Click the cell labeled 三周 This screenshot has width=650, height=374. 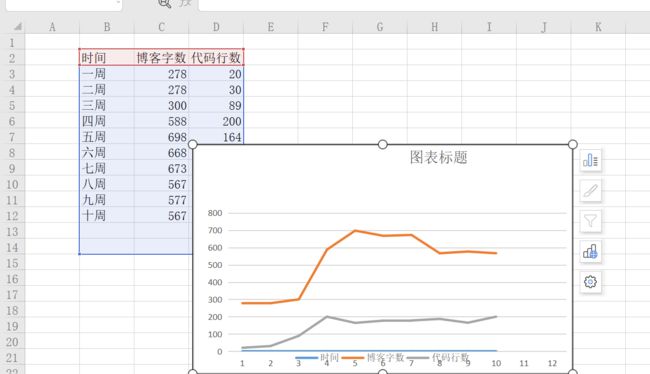107,105
